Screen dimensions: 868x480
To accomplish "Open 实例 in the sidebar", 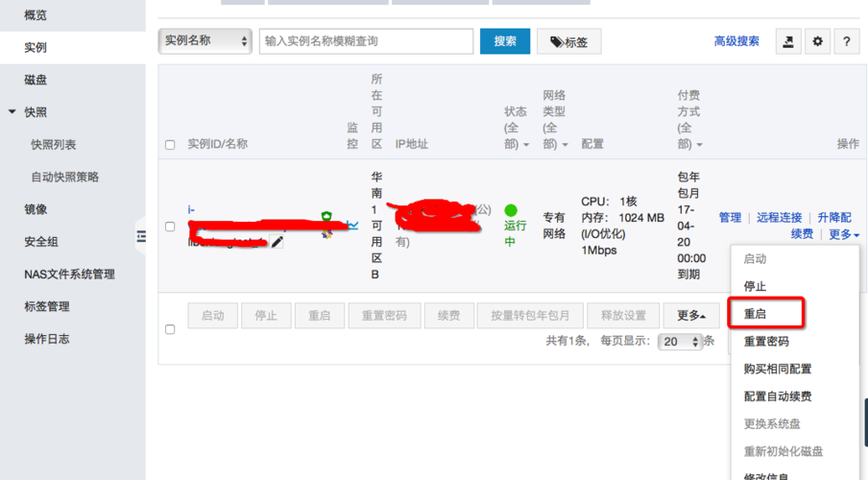I will (x=36, y=48).
